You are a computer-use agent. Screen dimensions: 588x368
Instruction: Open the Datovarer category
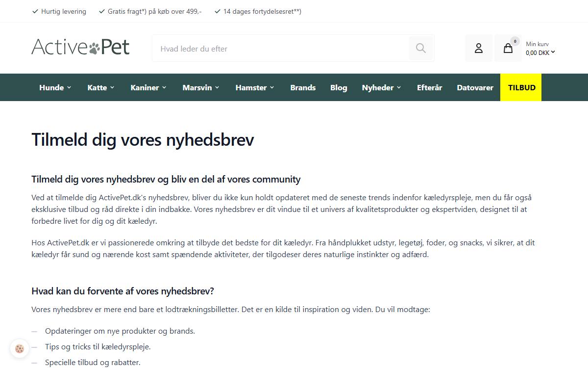click(x=475, y=87)
